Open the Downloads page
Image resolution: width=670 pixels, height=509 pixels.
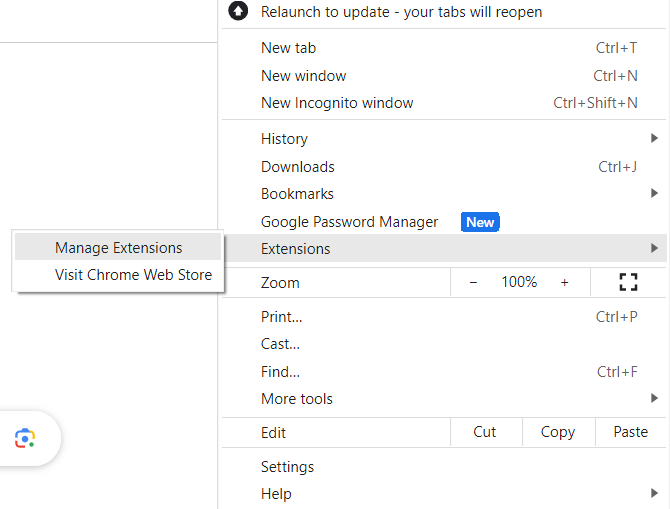coord(297,167)
